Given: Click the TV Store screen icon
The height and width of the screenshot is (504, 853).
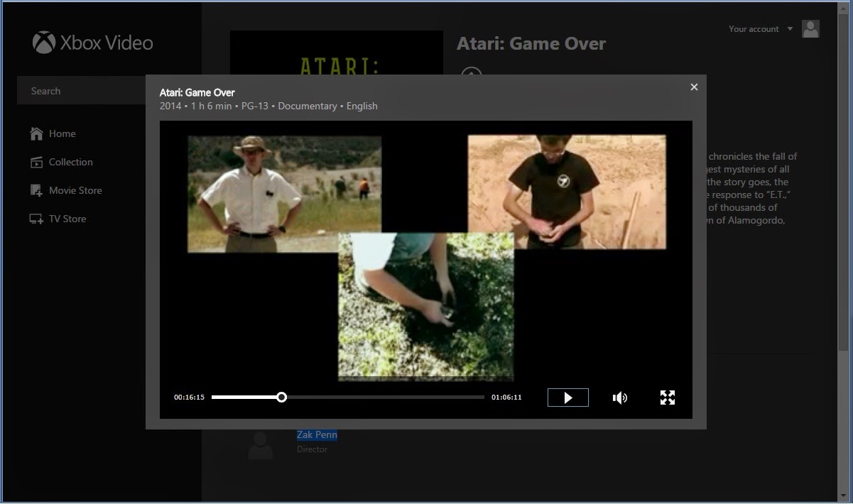Looking at the screenshot, I should 37,219.
